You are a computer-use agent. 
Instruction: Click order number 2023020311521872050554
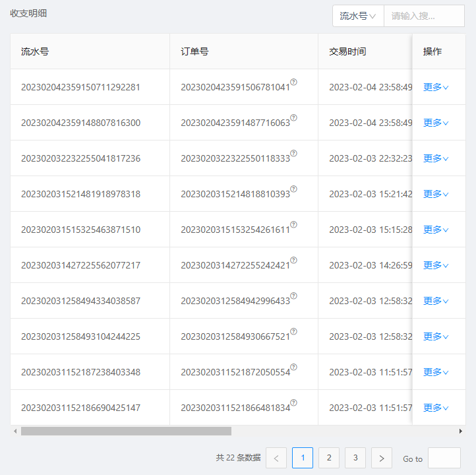(235, 372)
